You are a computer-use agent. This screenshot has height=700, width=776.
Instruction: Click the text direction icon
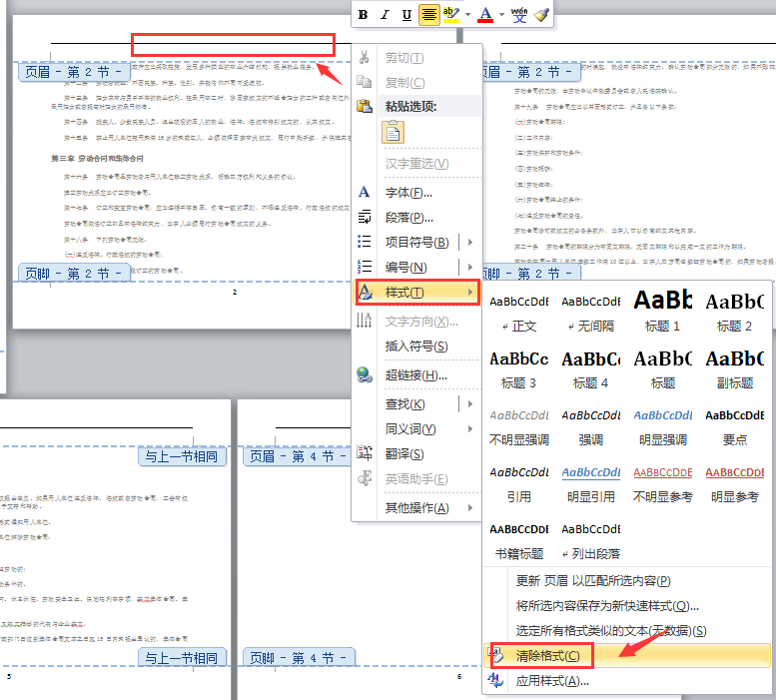click(x=365, y=321)
